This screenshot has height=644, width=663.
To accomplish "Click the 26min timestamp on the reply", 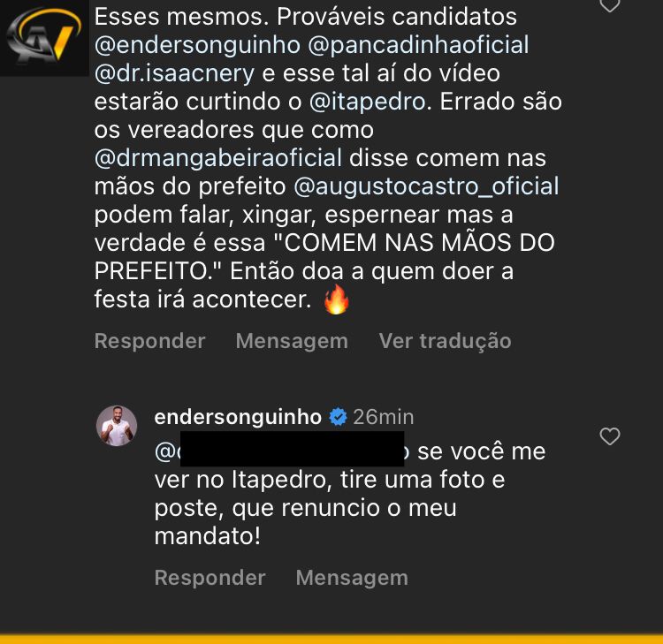I will pos(383,417).
